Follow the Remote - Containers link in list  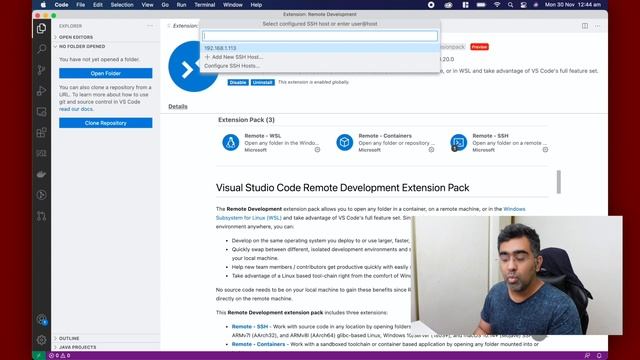tap(258, 344)
